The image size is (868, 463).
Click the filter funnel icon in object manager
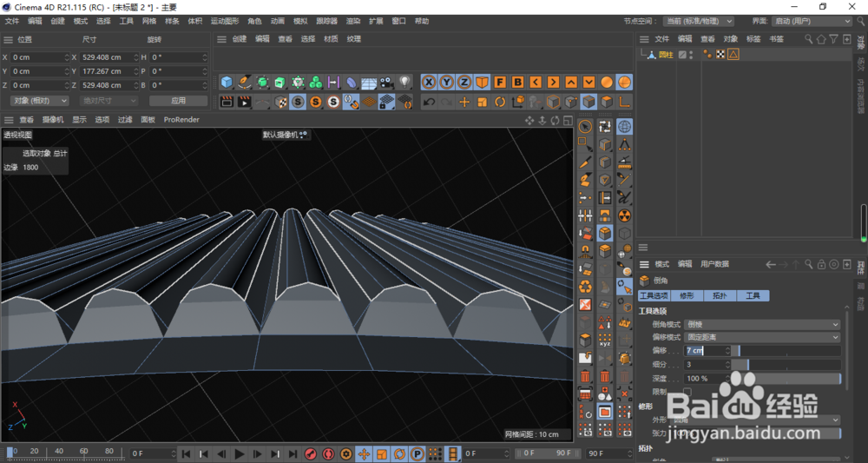[833, 39]
